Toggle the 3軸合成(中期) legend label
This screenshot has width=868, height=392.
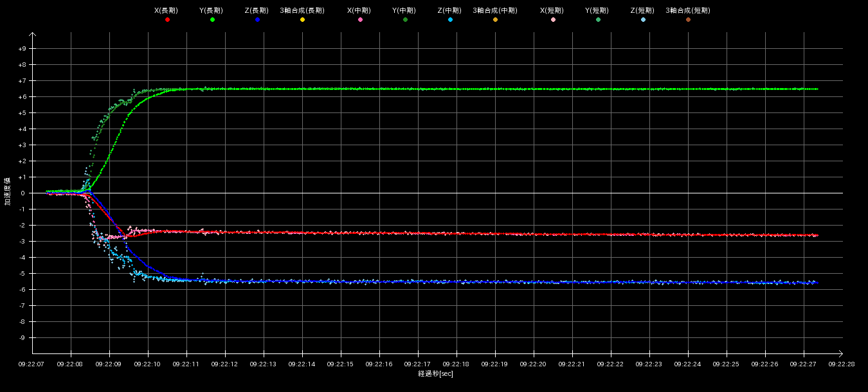point(495,11)
